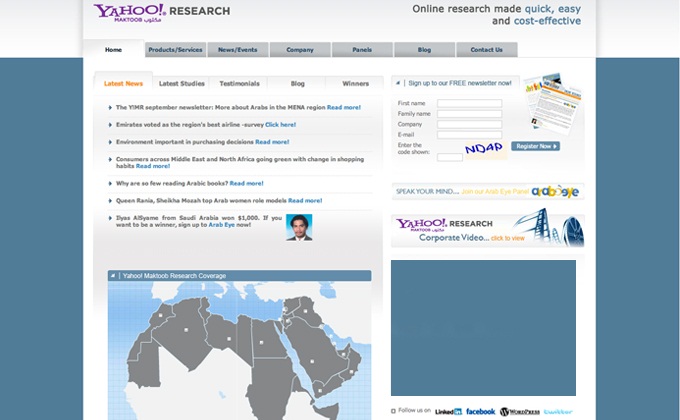The width and height of the screenshot is (680, 420).
Task: Open the Twitter follow icon
Action: (x=558, y=412)
